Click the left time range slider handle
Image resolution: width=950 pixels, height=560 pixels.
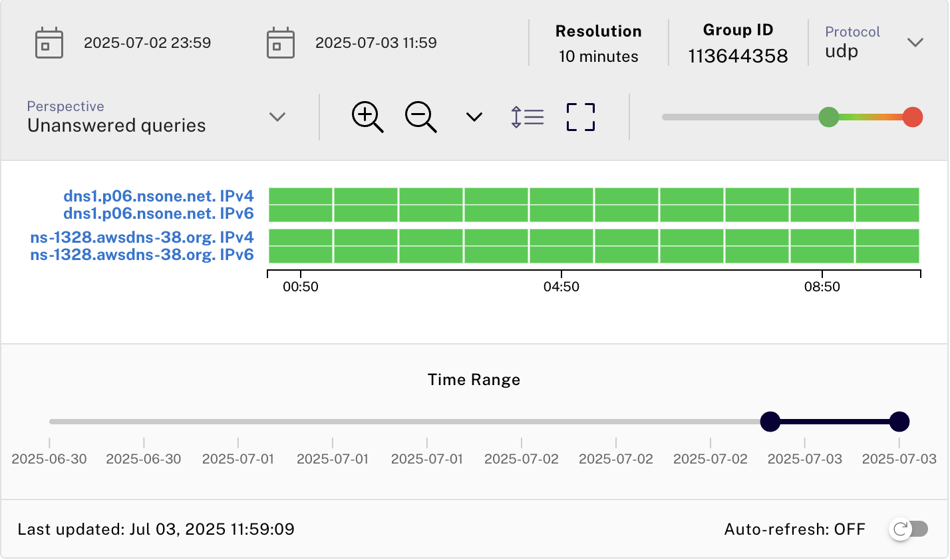[770, 421]
